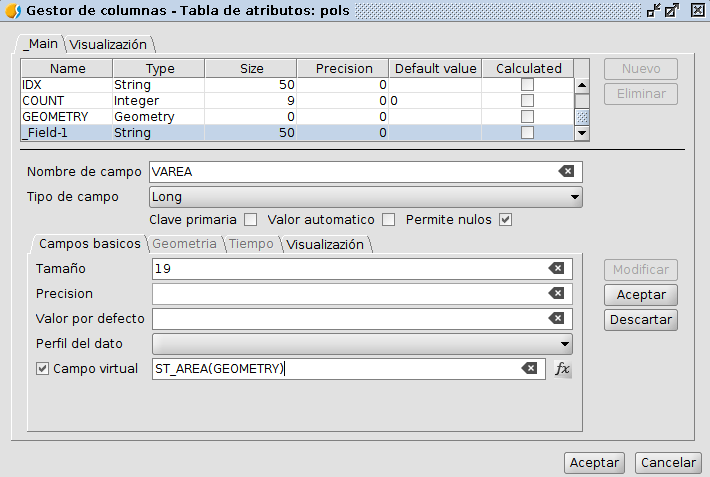Screen dimensions: 710x477
Task: Clear the ST_AREA virtual field expression
Action: pyautogui.click(x=529, y=369)
